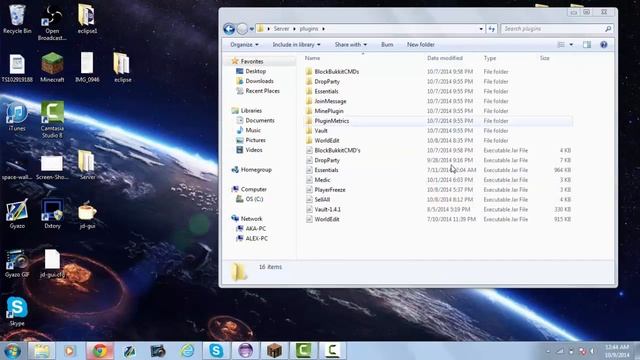
Task: Expand the address bar history dropdown
Action: (481, 29)
